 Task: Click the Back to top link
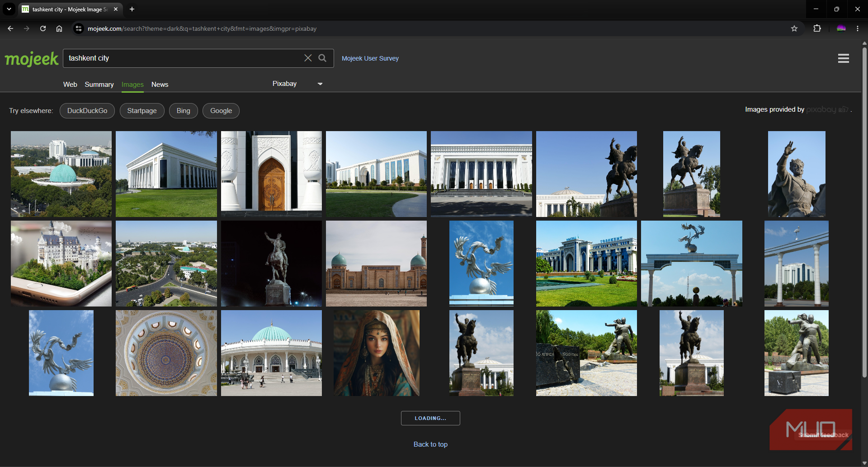point(430,444)
